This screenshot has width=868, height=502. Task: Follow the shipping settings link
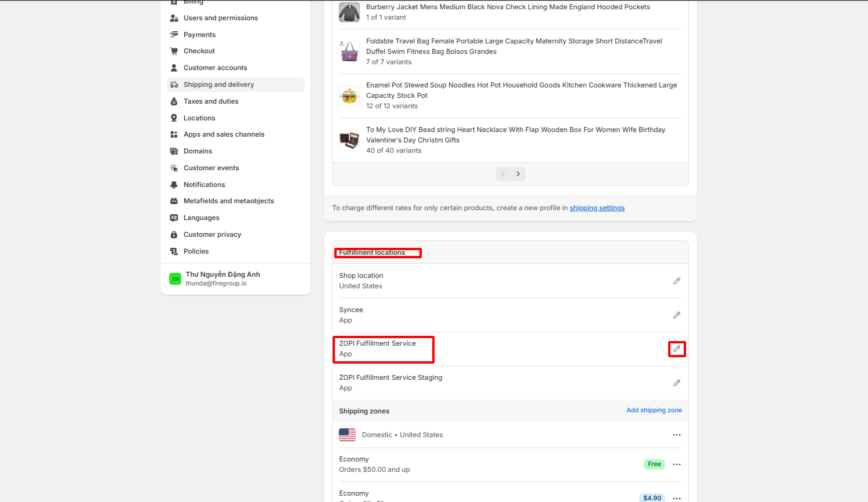597,208
